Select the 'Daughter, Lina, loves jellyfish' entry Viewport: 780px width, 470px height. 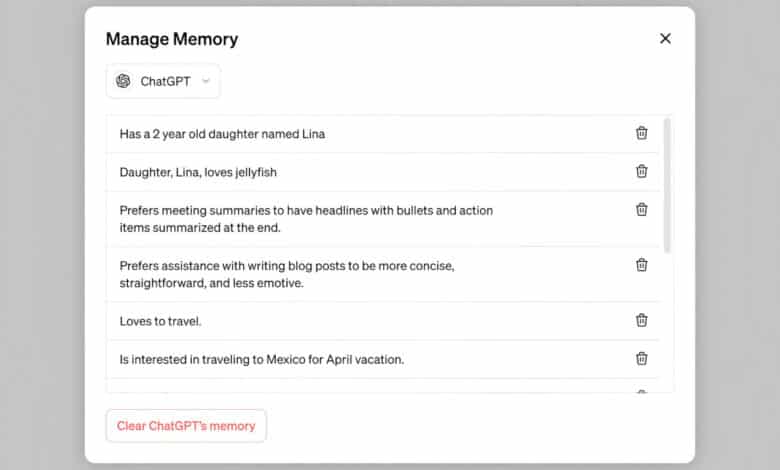(383, 172)
